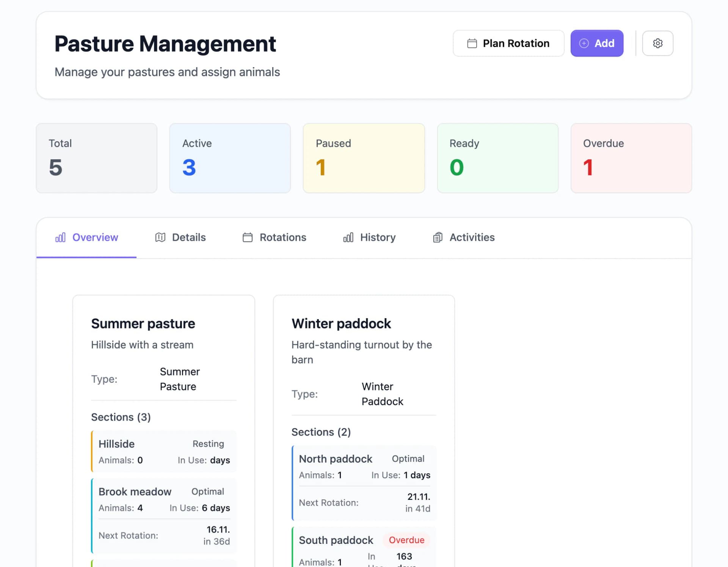Click the Winter paddock card title

tap(341, 324)
